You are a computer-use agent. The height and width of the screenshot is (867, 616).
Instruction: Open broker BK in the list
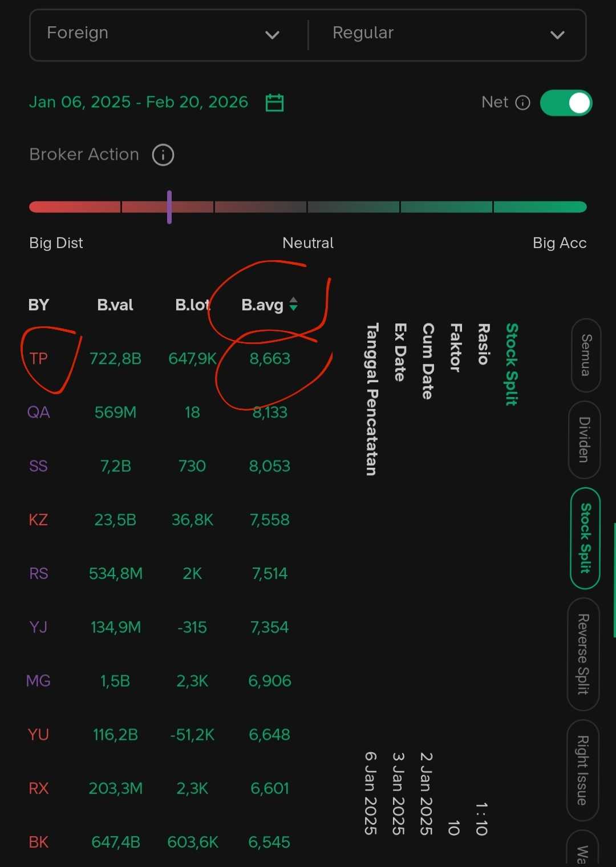click(38, 842)
